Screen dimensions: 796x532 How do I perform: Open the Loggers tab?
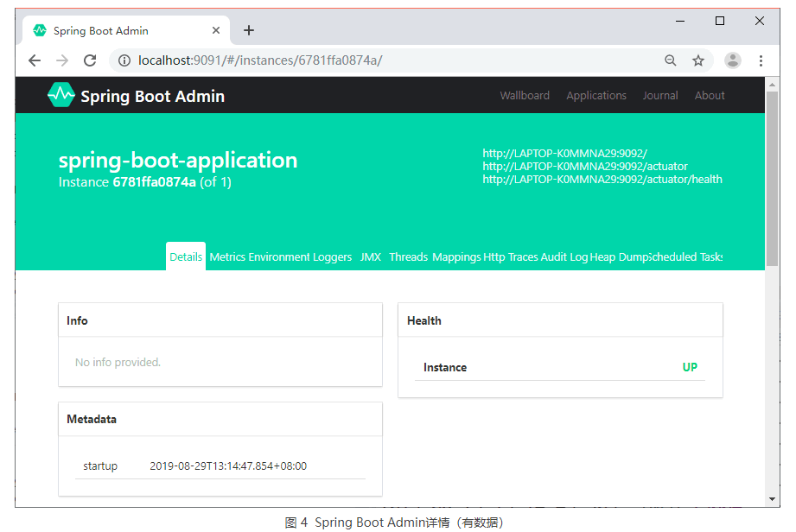point(332,257)
